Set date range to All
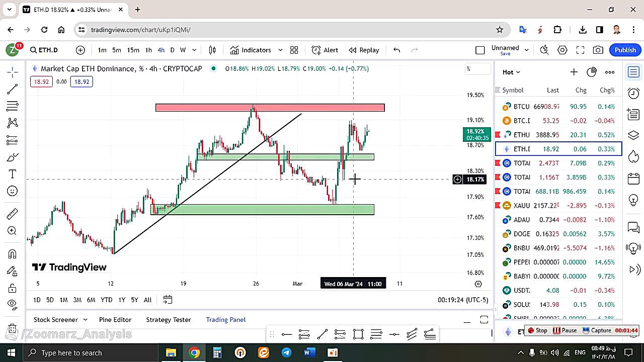The width and height of the screenshot is (644, 362). pos(147,300)
